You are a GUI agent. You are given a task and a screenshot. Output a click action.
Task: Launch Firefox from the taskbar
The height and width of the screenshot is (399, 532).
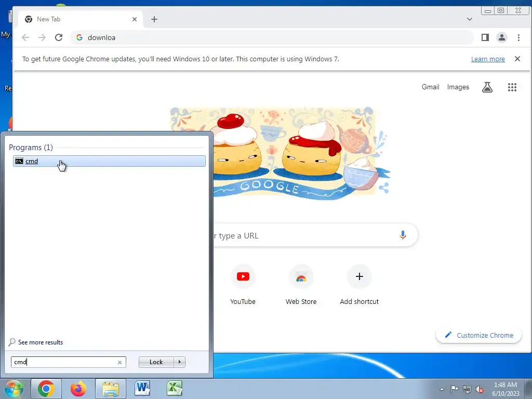pos(78,389)
